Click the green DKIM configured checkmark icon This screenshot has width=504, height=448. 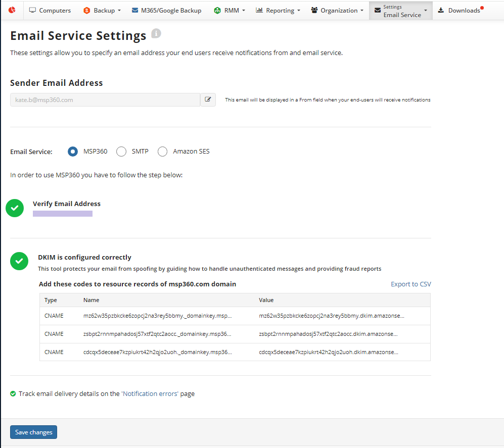(x=19, y=261)
